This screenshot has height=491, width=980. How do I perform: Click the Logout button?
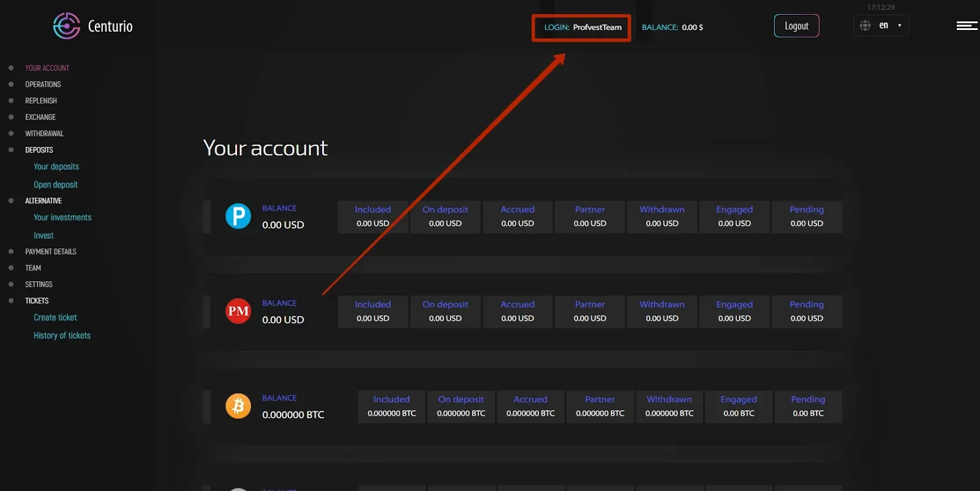coord(796,26)
